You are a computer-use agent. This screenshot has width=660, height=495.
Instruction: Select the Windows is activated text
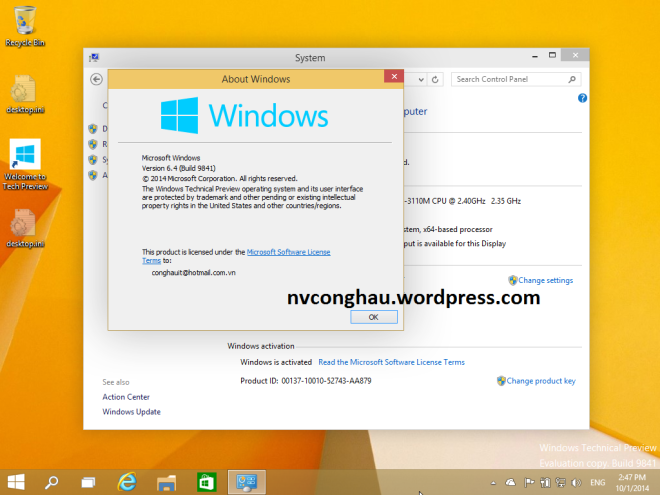276,362
